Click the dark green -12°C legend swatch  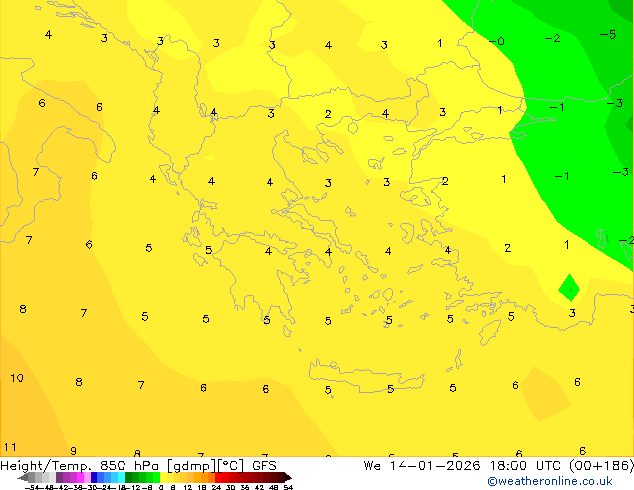pos(128,477)
